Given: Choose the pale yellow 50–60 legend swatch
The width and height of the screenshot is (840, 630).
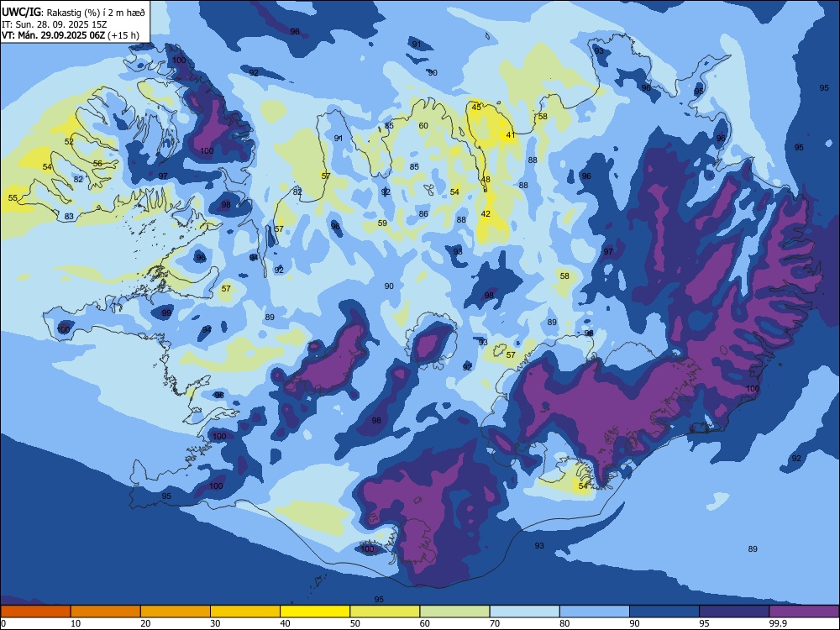Looking at the screenshot, I should pyautogui.click(x=385, y=612).
